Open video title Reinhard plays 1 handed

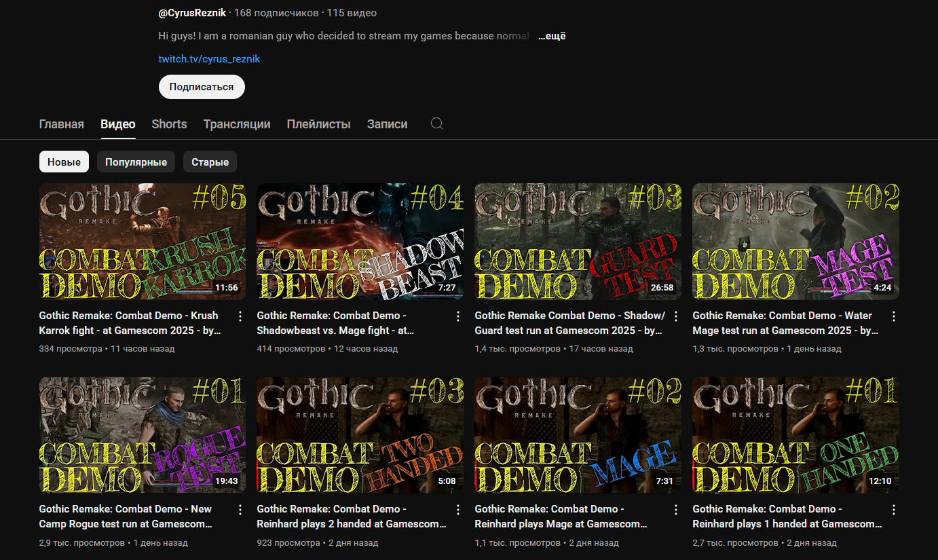pos(787,517)
